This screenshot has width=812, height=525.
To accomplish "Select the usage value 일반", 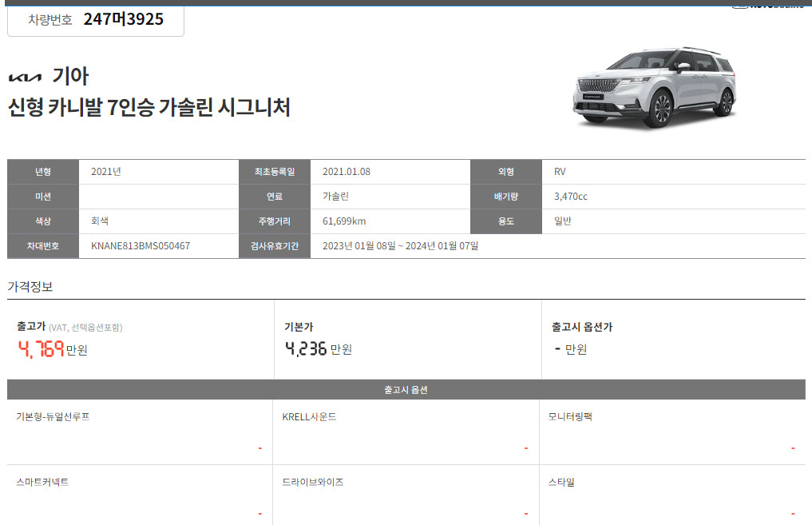I will pos(562,221).
